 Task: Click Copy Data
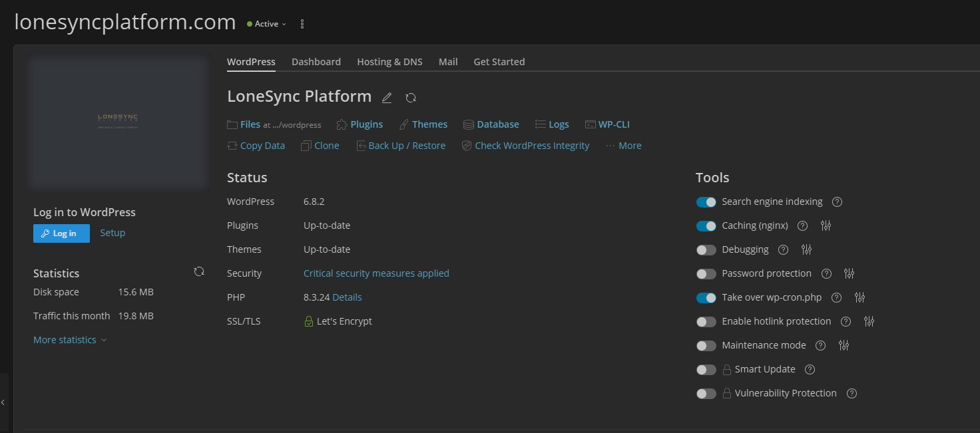pos(256,146)
